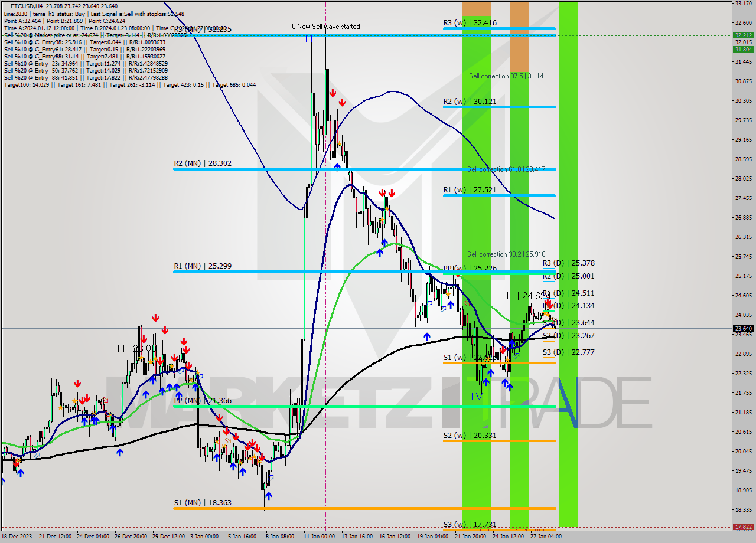The image size is (756, 543).
Task: Select the 'Sell %20 @ Entry -50: 37.762' line
Action: [x=85, y=70]
